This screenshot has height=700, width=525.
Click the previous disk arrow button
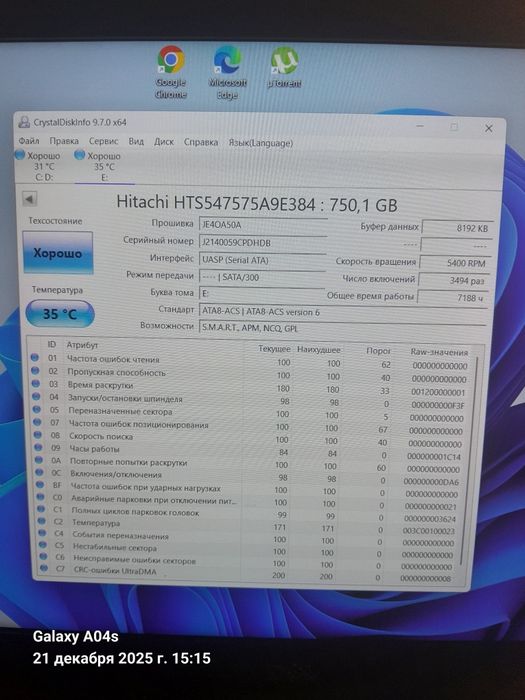tap(30, 199)
